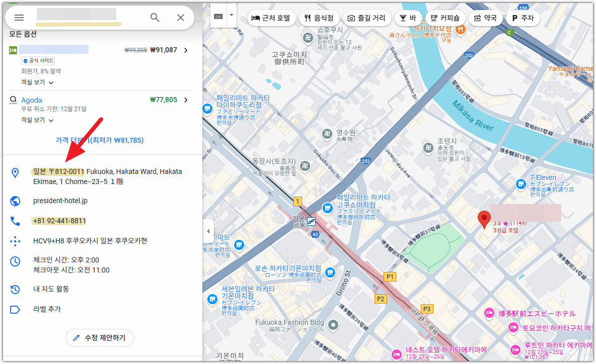Image resolution: width=596 pixels, height=364 pixels.
Task: Click the search magnifying glass icon
Action: (x=155, y=17)
